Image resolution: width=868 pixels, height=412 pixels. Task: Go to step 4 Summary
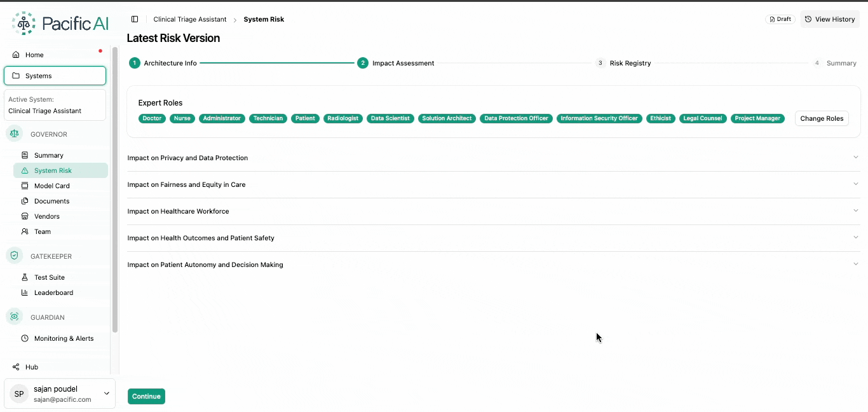[834, 63]
